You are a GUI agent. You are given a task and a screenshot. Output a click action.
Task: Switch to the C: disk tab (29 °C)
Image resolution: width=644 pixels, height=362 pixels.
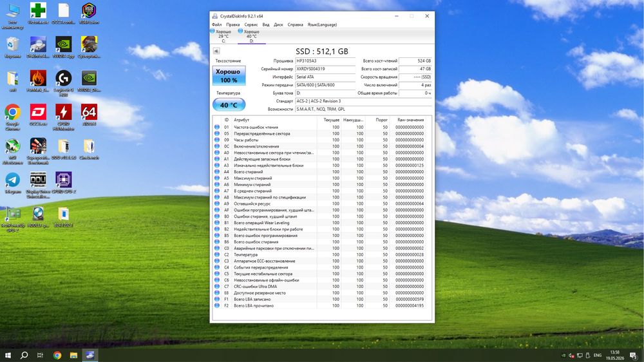pos(223,36)
